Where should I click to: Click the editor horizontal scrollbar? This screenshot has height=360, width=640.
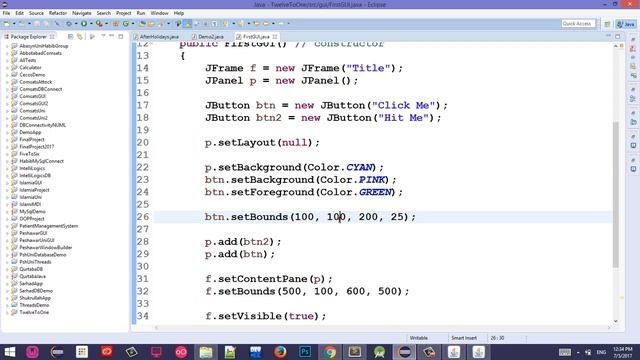382,327
